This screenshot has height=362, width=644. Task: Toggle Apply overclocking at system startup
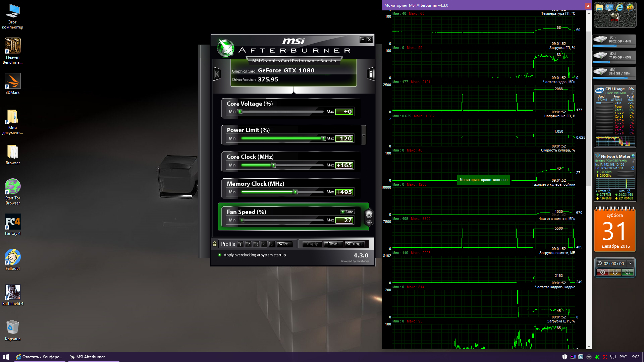220,255
